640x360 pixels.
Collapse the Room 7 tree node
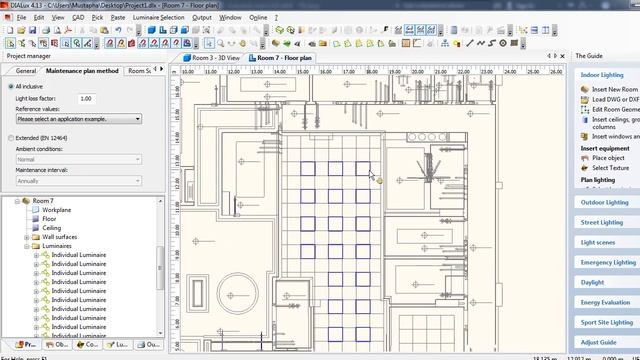pyautogui.click(x=17, y=201)
